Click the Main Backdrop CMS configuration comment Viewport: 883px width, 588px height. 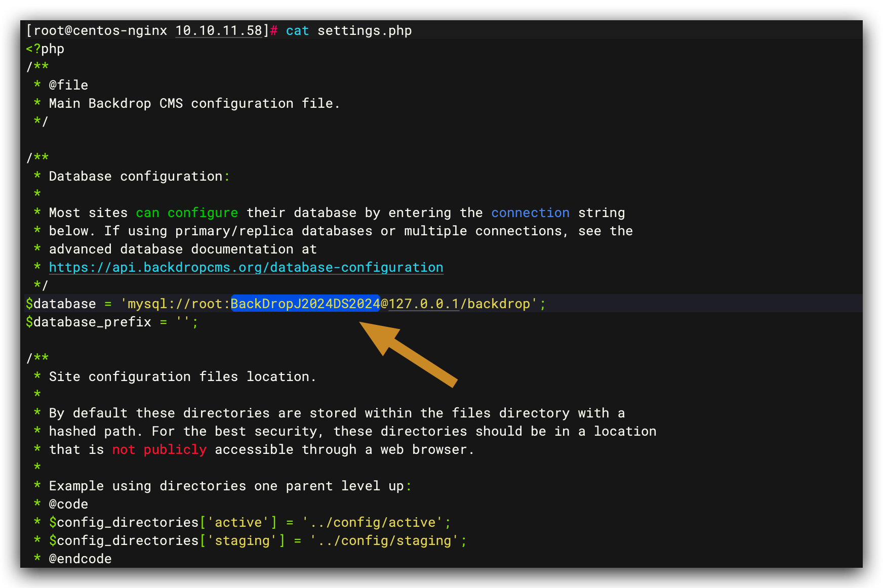point(194,103)
